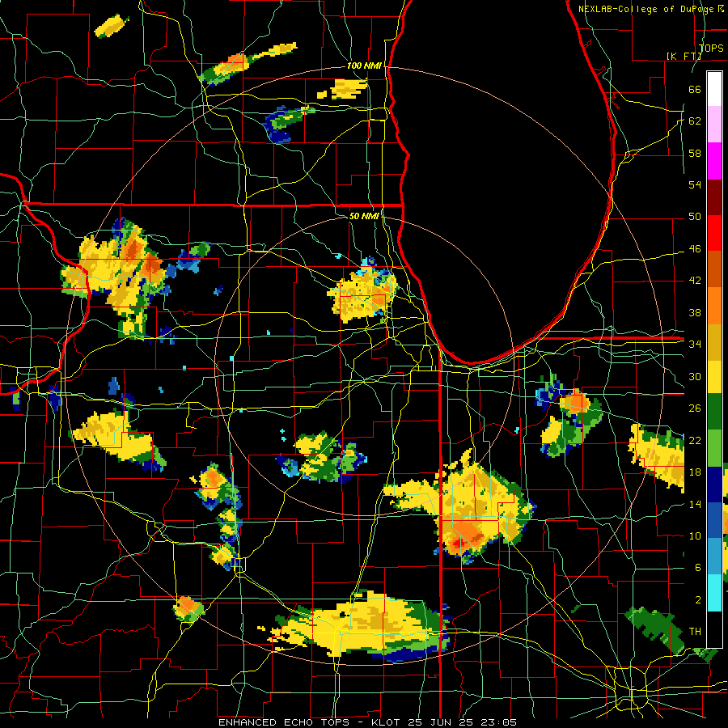
Task: Click the legend value 50
Action: [695, 217]
